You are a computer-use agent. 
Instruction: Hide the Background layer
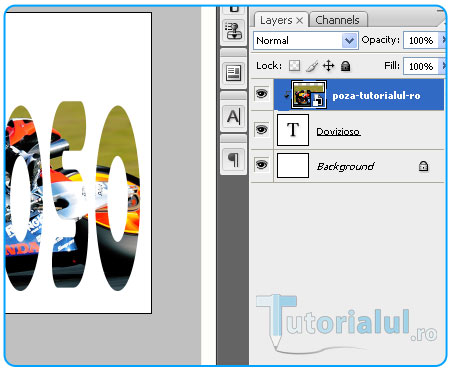point(261,165)
